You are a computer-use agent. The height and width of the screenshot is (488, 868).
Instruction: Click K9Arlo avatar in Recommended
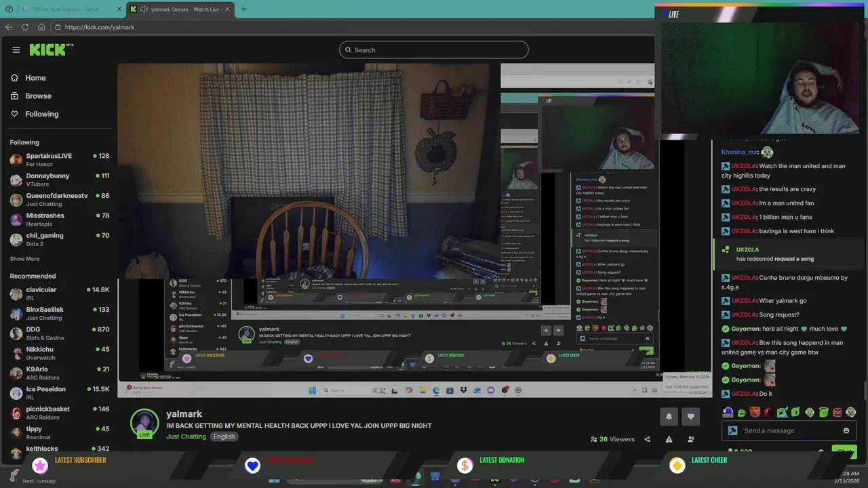(x=16, y=373)
